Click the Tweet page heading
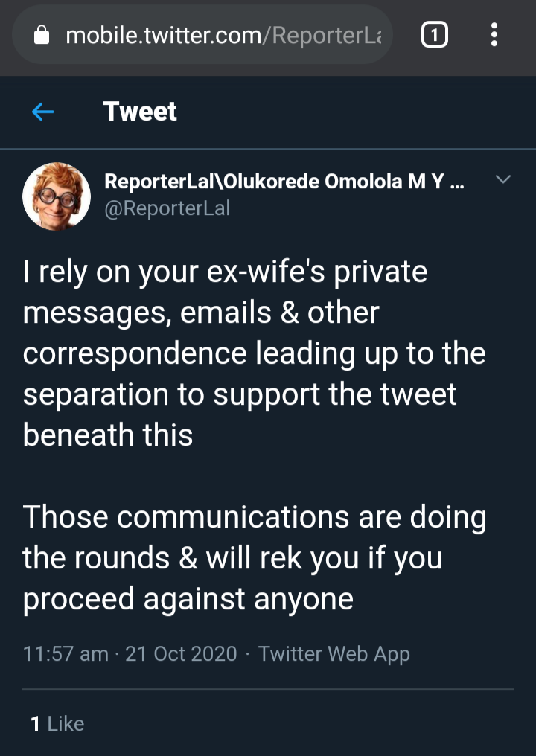 [x=140, y=112]
